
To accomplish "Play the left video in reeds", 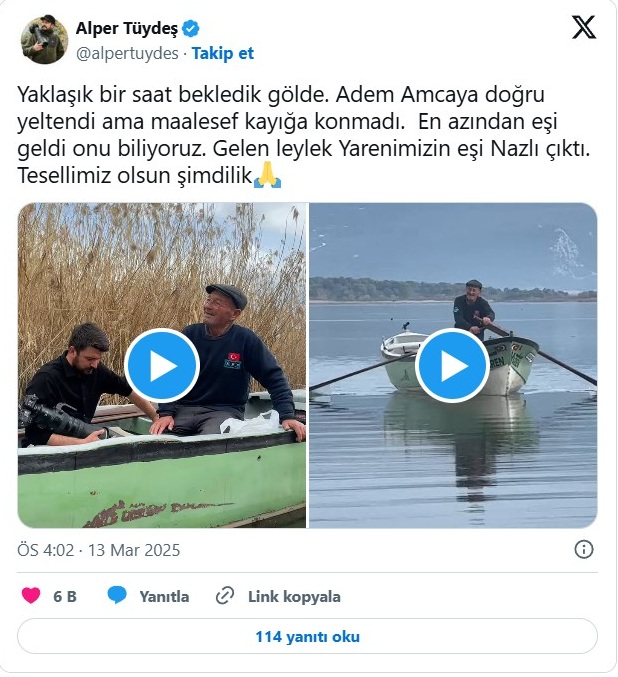I will point(162,366).
